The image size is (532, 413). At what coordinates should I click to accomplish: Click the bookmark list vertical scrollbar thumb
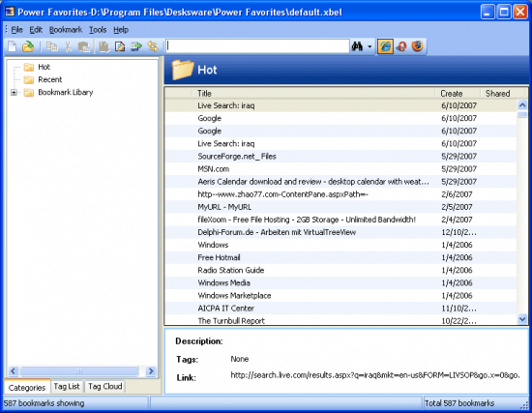click(522, 115)
